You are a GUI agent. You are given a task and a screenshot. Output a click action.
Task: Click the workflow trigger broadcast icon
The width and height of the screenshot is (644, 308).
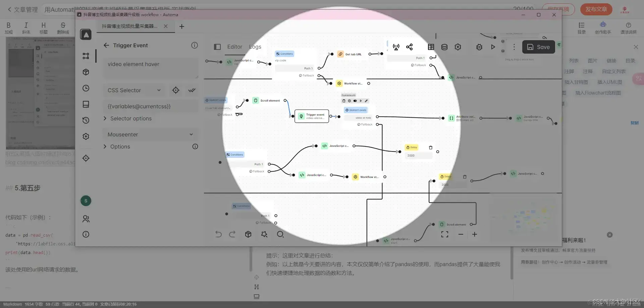coord(396,47)
